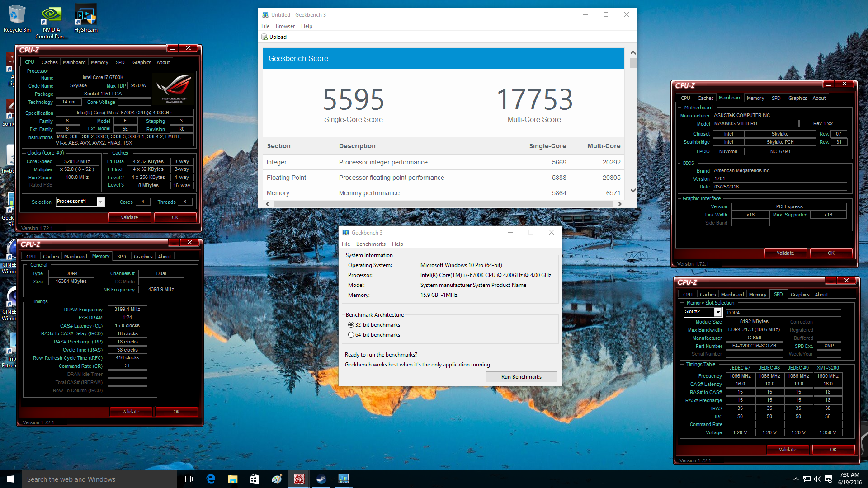Open Steam from the taskbar
This screenshot has height=488, width=868.
[321, 479]
